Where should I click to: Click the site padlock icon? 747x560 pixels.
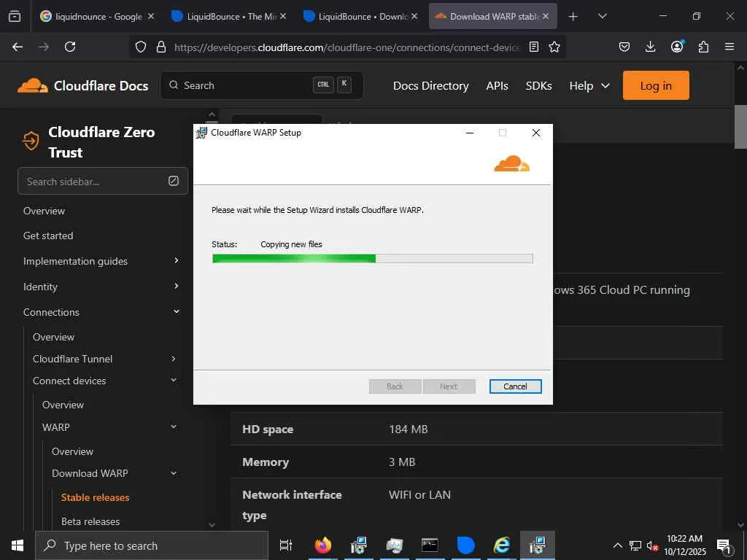click(161, 47)
